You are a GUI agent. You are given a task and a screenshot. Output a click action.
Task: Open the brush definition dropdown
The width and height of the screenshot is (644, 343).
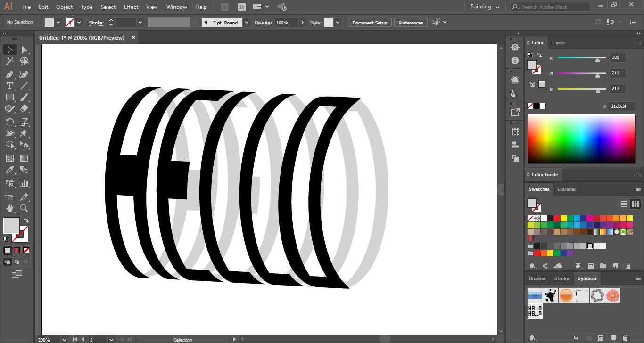(x=246, y=22)
